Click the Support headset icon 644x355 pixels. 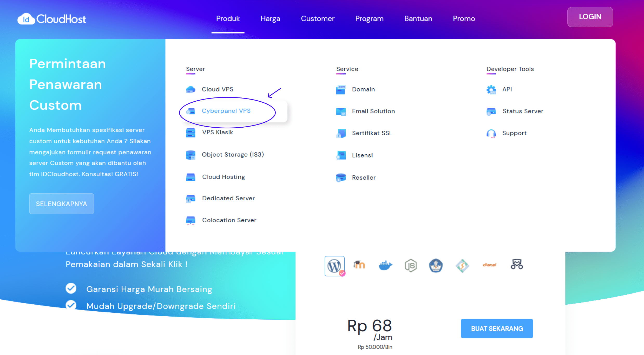click(x=491, y=133)
